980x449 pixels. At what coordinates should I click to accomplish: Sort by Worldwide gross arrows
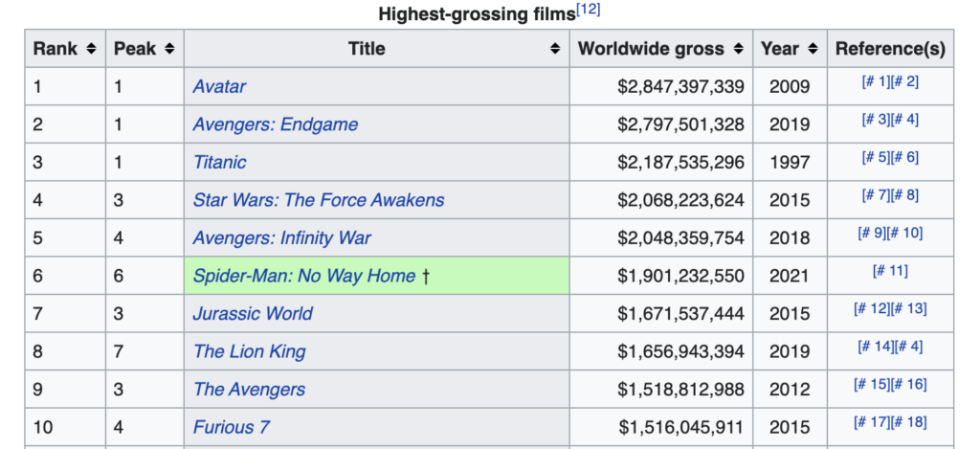coord(738,49)
